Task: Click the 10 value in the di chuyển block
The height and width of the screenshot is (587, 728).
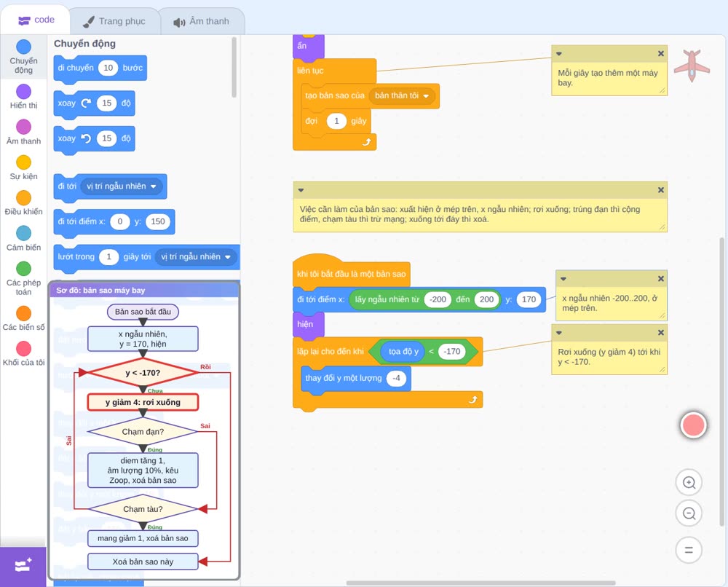Action: coord(108,68)
